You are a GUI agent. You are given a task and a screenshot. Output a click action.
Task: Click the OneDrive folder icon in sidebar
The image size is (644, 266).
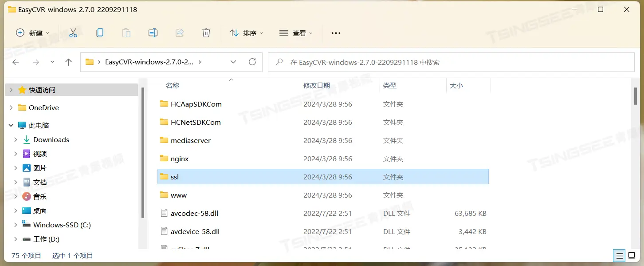coord(22,107)
